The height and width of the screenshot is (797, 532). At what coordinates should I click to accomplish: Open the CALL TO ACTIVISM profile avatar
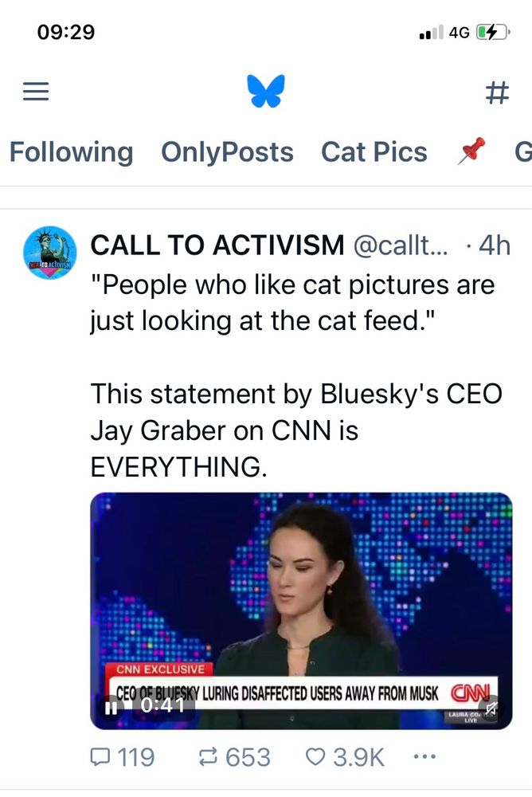click(x=50, y=253)
